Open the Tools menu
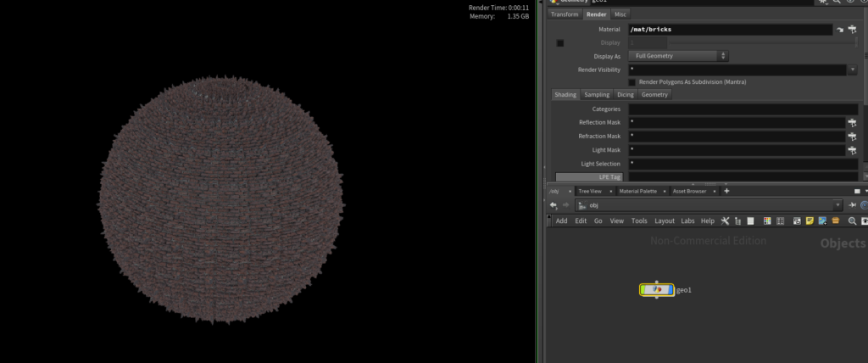This screenshot has height=363, width=868. point(639,221)
